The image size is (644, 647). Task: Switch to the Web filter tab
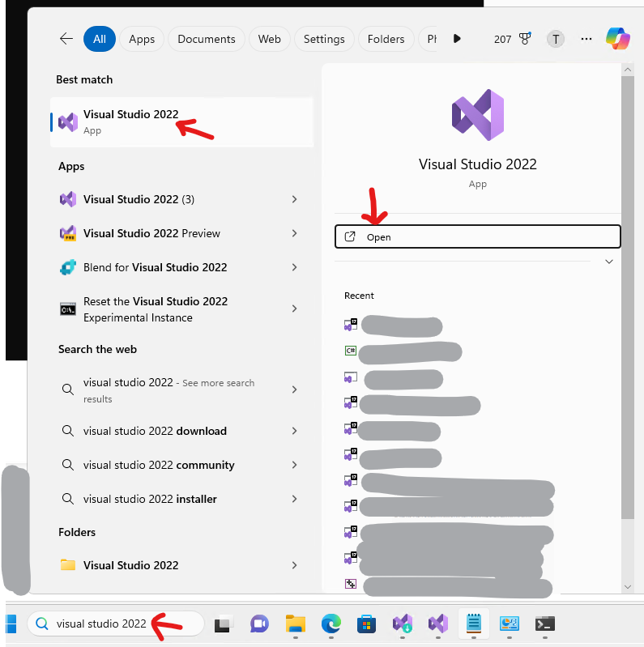270,39
